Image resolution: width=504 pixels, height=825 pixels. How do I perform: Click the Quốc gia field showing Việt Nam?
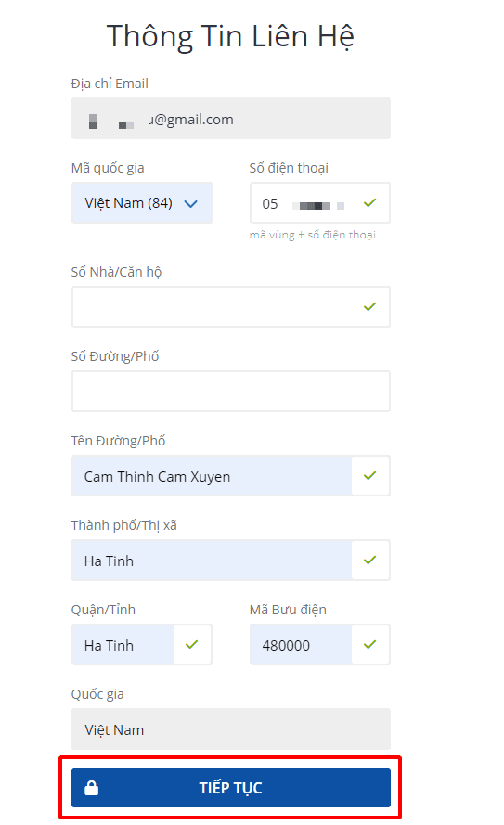[x=231, y=728]
